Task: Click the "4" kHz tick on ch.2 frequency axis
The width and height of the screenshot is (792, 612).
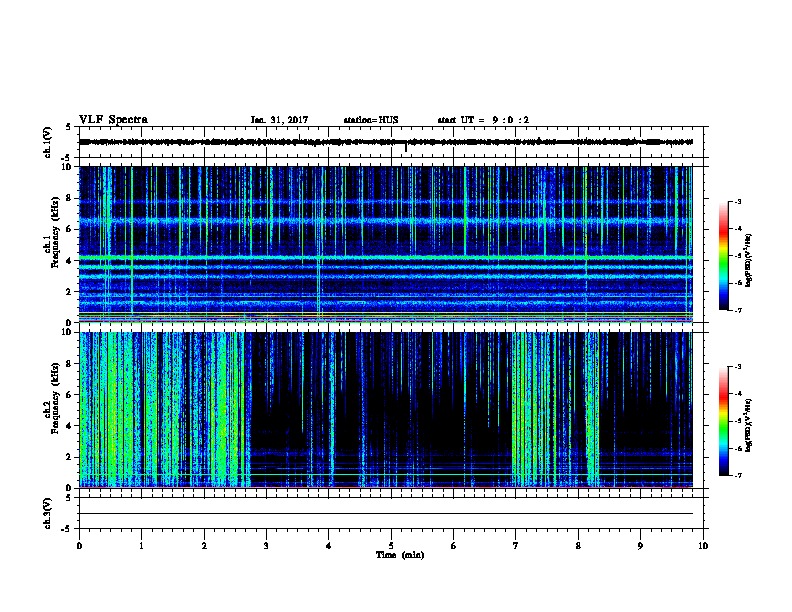Action: point(69,426)
